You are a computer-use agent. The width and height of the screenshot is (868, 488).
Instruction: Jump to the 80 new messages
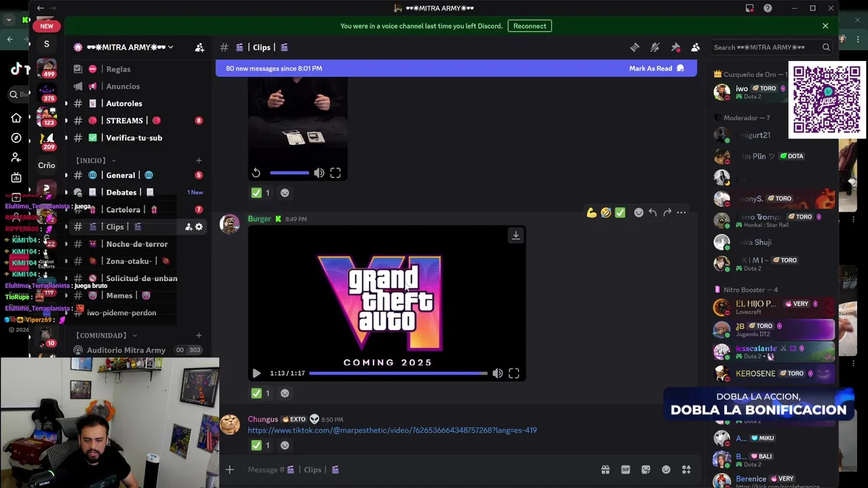tap(274, 68)
